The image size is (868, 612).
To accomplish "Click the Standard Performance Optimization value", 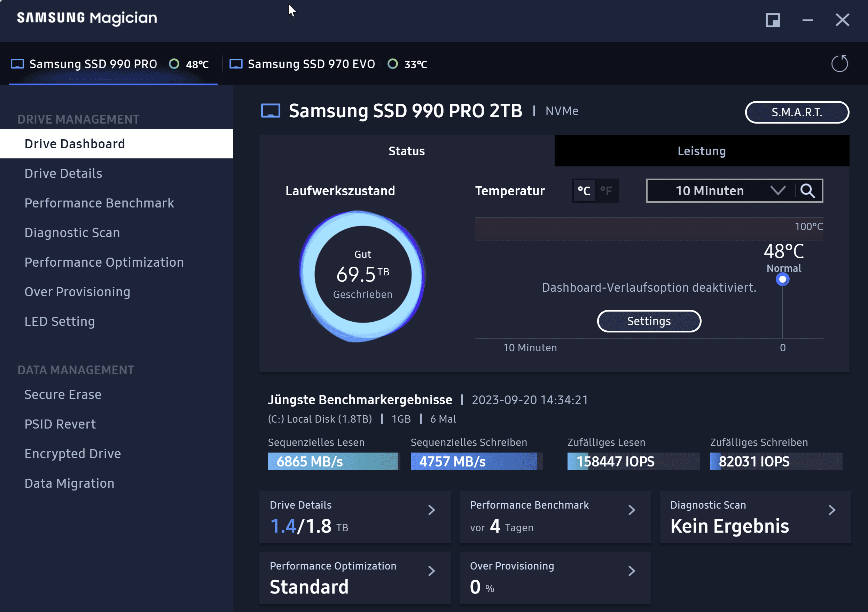I will click(309, 587).
